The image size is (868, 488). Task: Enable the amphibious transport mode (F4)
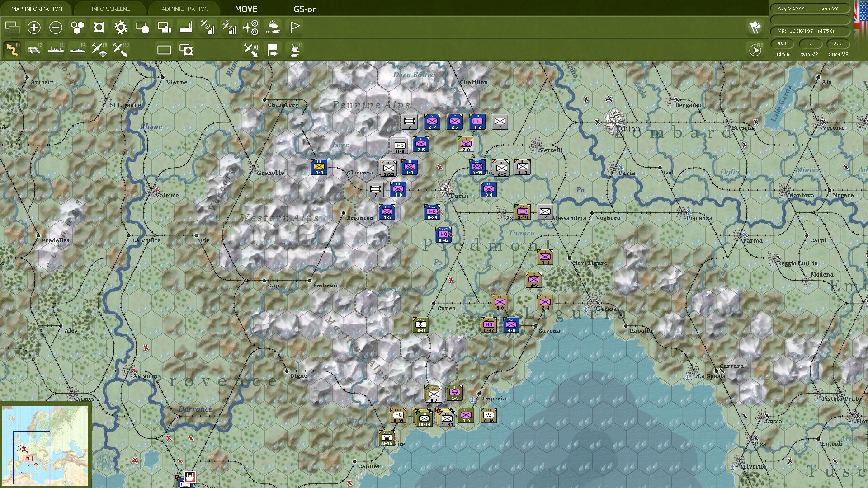pos(78,49)
